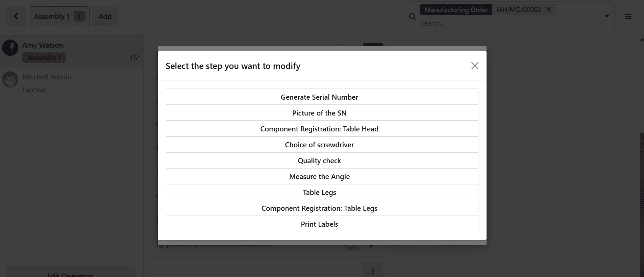
Task: Click Add to create a new workcenter tab
Action: (105, 16)
